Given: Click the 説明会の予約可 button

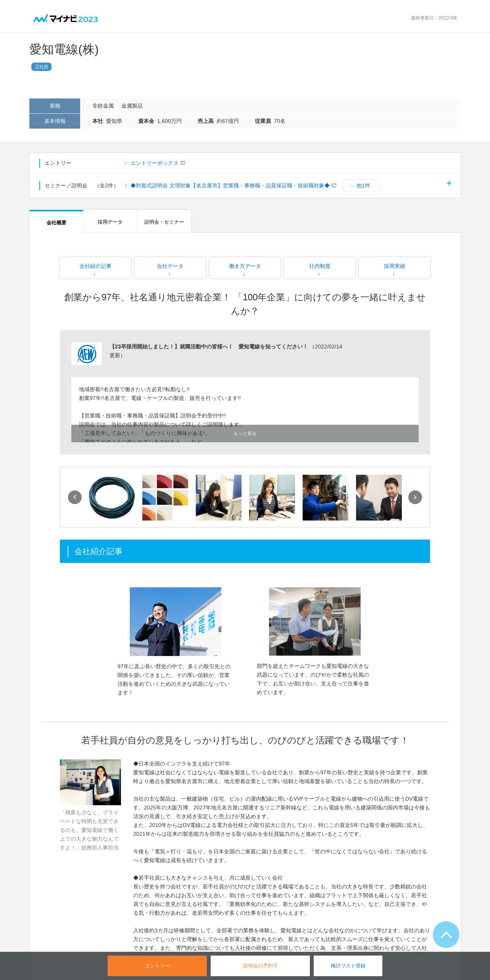Looking at the screenshot, I should pos(260,966).
